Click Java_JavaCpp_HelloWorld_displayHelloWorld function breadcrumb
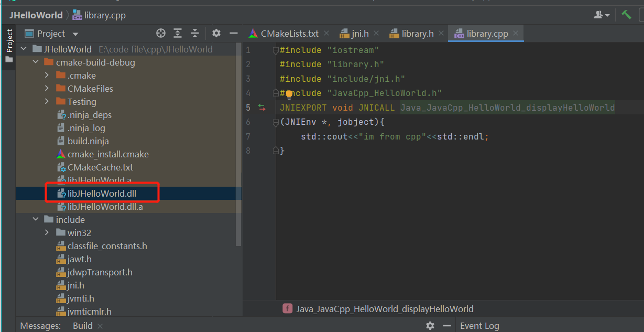 point(378,309)
